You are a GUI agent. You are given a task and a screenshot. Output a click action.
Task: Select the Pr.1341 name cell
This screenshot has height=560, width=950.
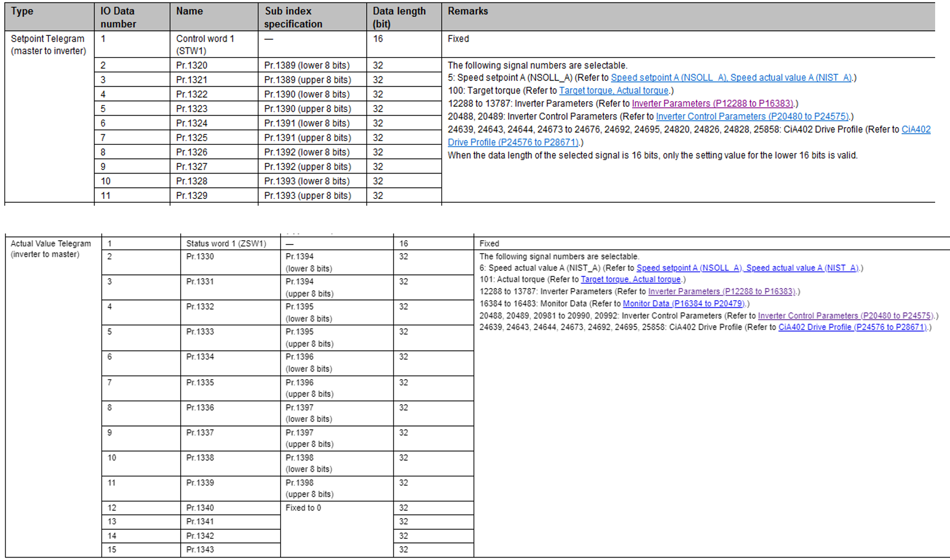coord(230,522)
